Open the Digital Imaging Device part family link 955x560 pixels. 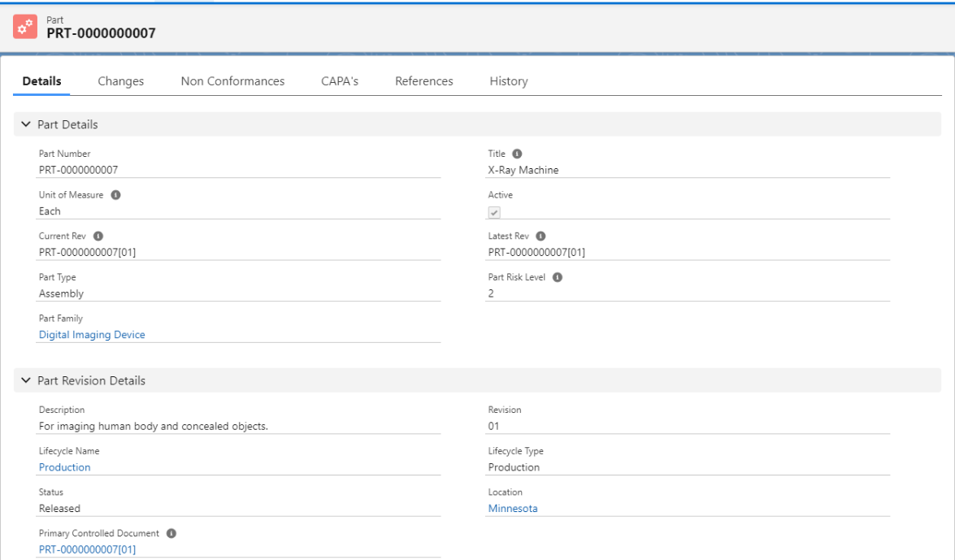pos(92,335)
